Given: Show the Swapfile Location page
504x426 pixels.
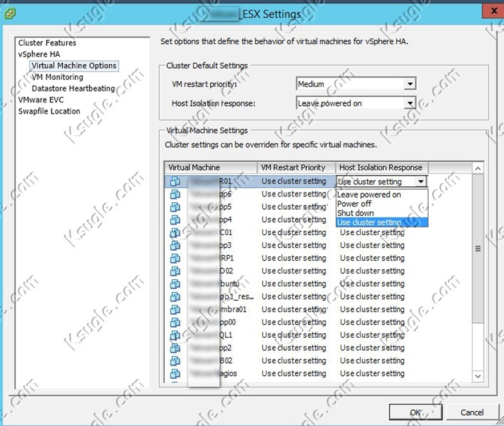Looking at the screenshot, I should 49,111.
